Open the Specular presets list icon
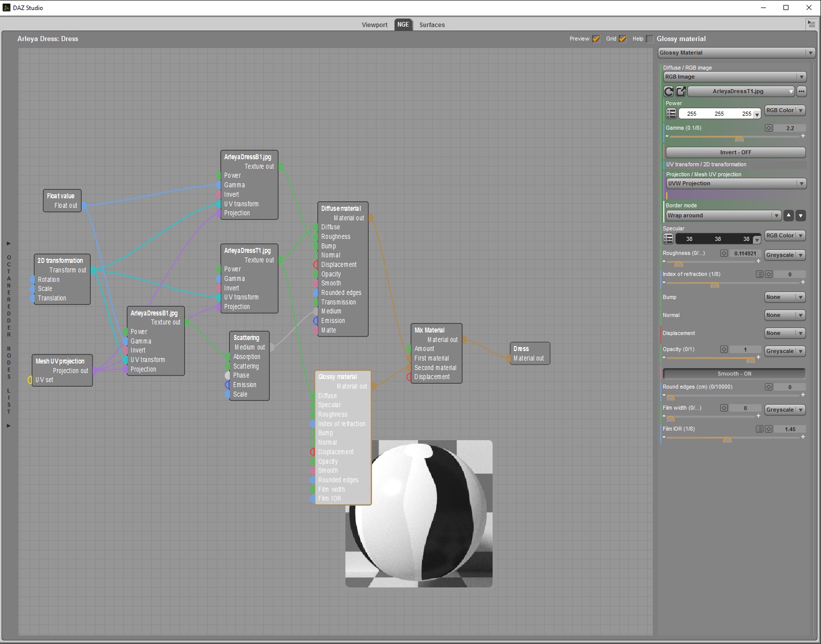821x644 pixels. tap(668, 239)
